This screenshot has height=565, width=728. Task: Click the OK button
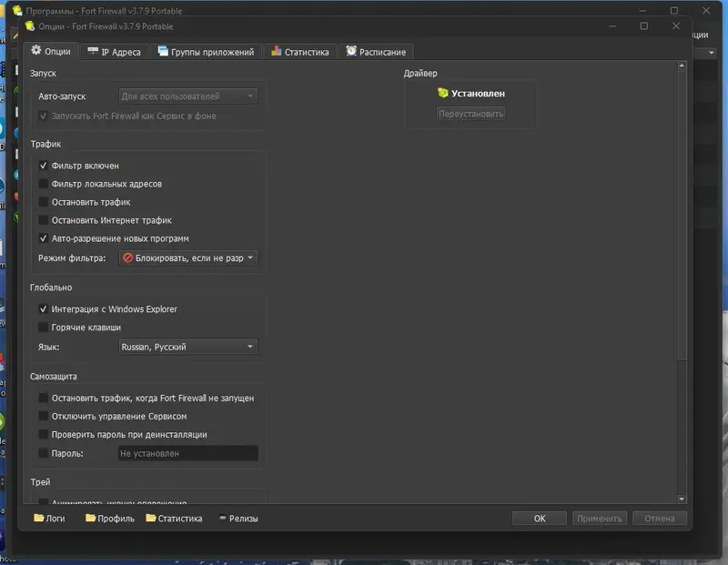[540, 518]
